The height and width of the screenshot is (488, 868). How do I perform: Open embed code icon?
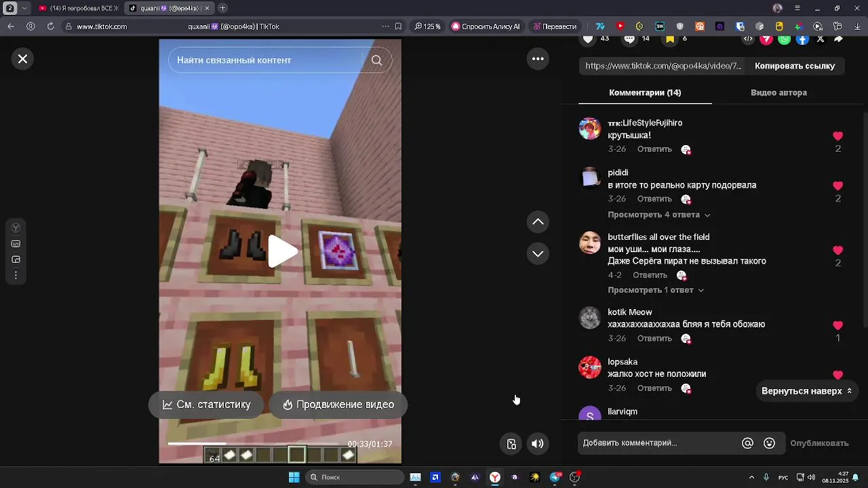click(x=748, y=39)
